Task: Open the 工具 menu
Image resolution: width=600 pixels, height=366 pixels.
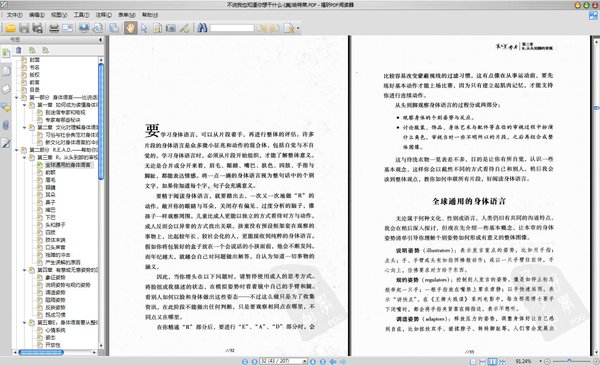Action: [81, 15]
